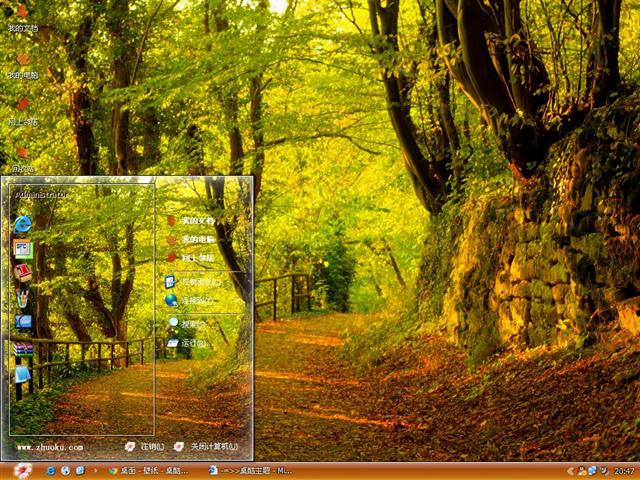Click the 注销 log off button

(x=145, y=447)
